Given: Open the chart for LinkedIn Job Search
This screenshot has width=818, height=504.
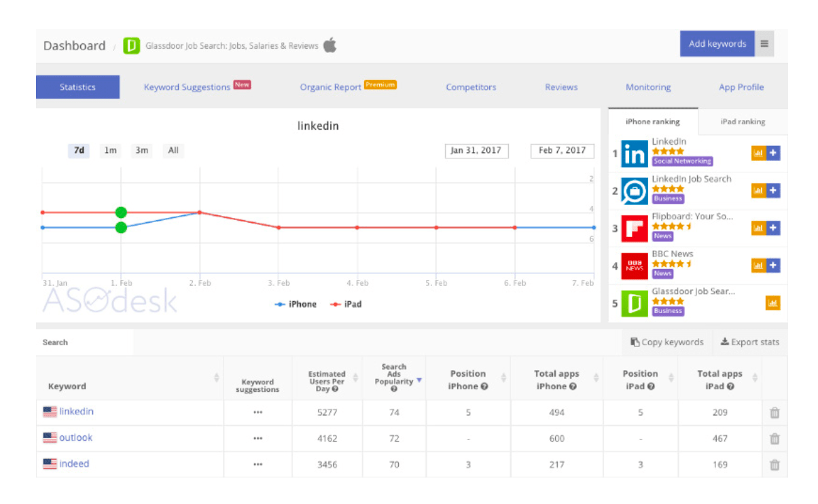Looking at the screenshot, I should (x=758, y=191).
